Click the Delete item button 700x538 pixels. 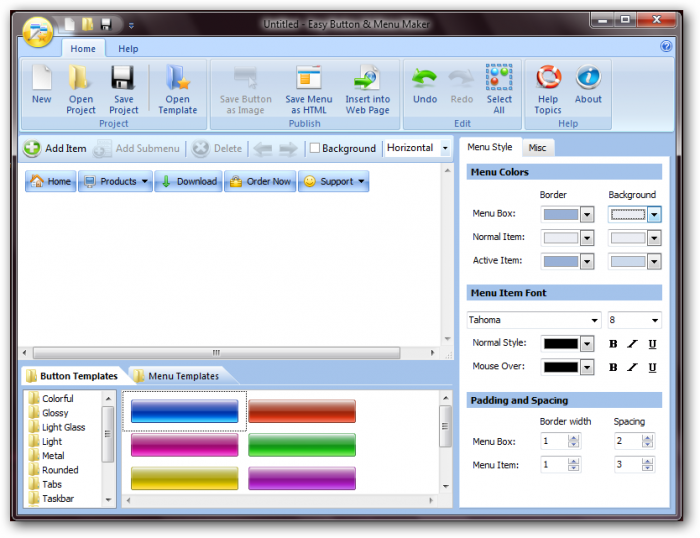pos(217,148)
